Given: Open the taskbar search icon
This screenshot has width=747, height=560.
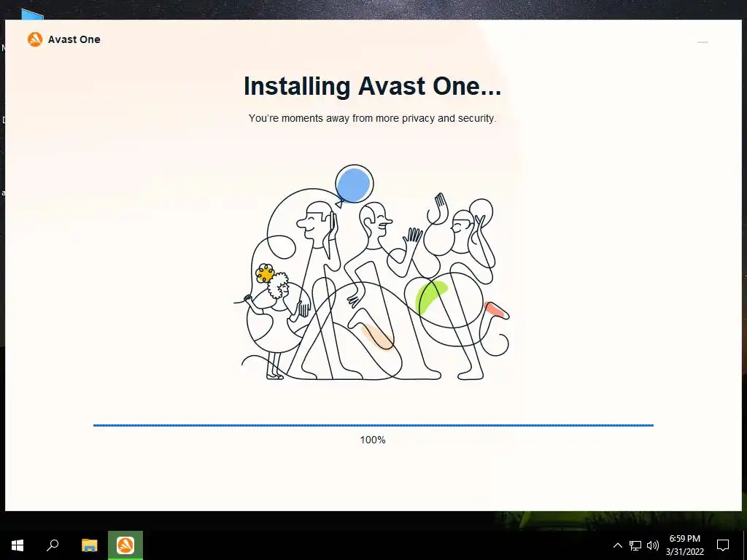Looking at the screenshot, I should pyautogui.click(x=53, y=545).
